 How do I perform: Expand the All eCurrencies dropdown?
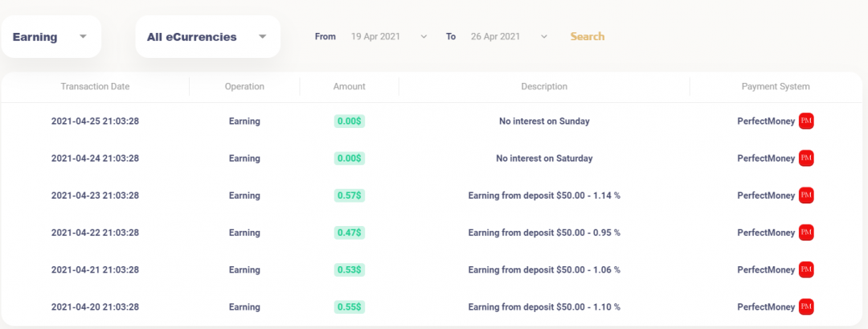[x=207, y=37]
